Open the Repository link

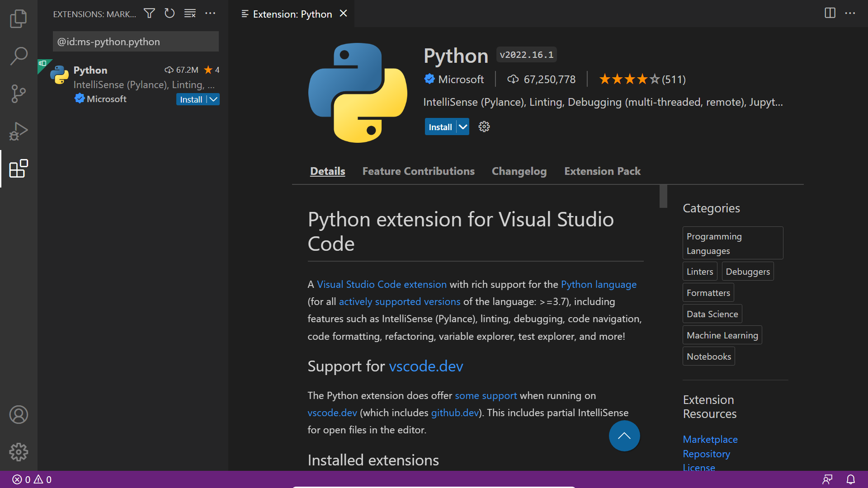(x=706, y=454)
